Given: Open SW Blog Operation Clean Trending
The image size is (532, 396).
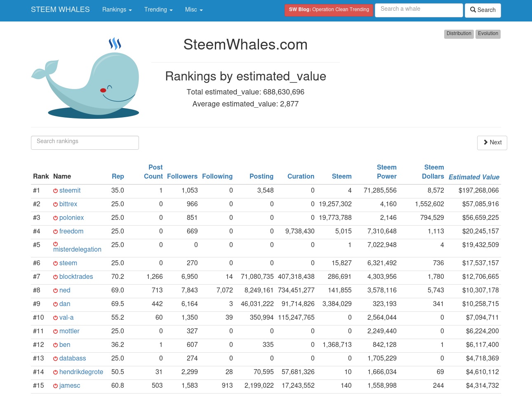Looking at the screenshot, I should (x=329, y=10).
